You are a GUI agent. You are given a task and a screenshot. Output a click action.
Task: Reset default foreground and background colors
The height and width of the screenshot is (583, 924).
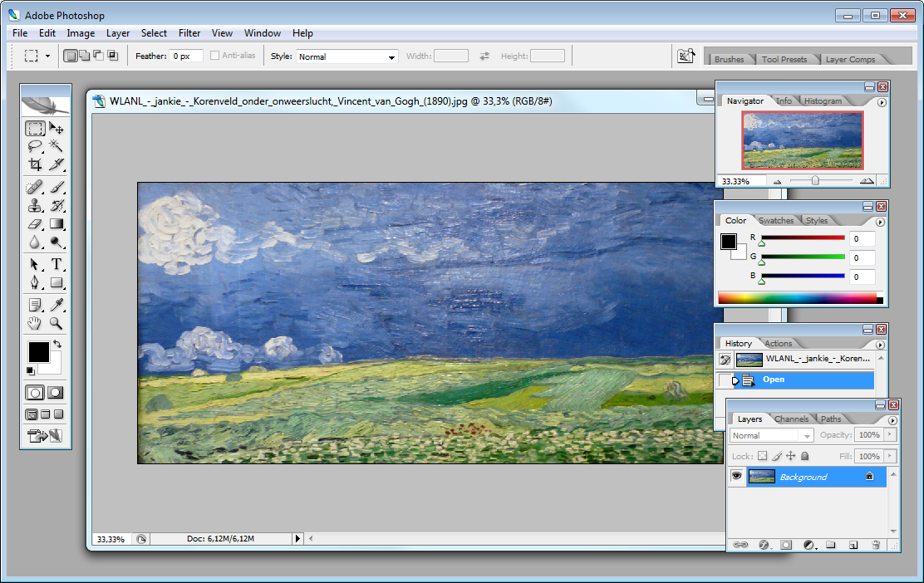(x=30, y=370)
